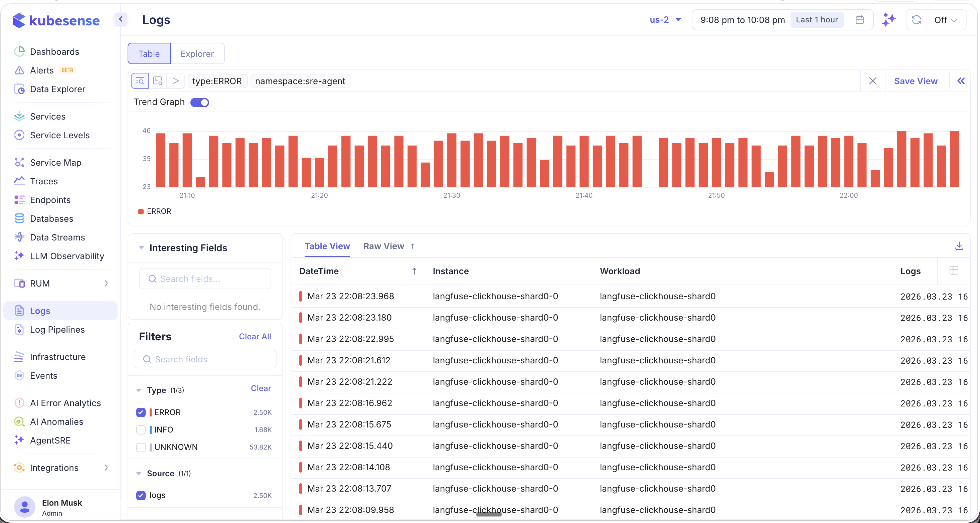Click the Save View button
Viewport: 980px width, 523px height.
[916, 80]
